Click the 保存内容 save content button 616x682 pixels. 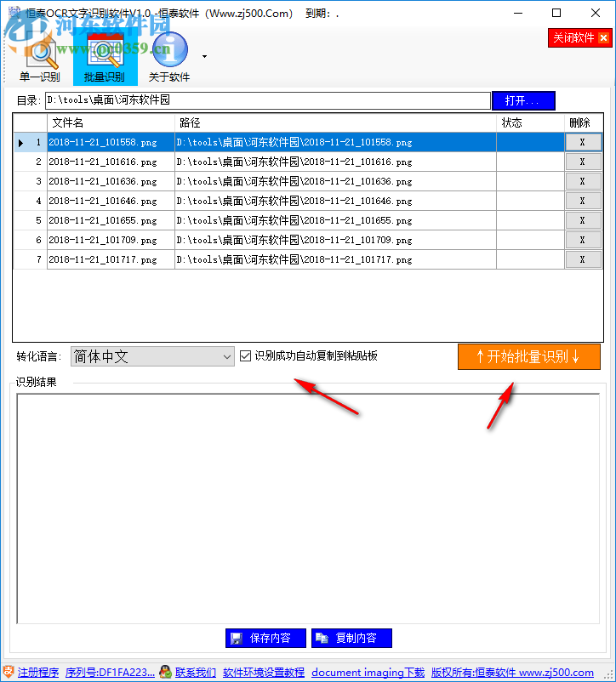tap(265, 638)
